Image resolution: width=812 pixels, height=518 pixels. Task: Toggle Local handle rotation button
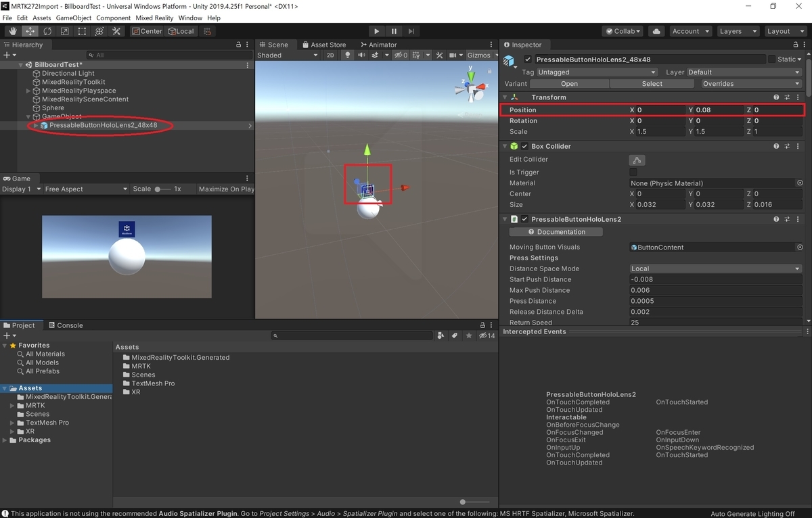(181, 31)
